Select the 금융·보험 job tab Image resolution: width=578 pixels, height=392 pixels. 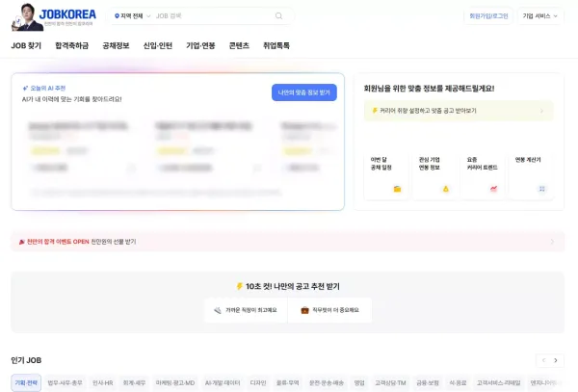point(428,382)
